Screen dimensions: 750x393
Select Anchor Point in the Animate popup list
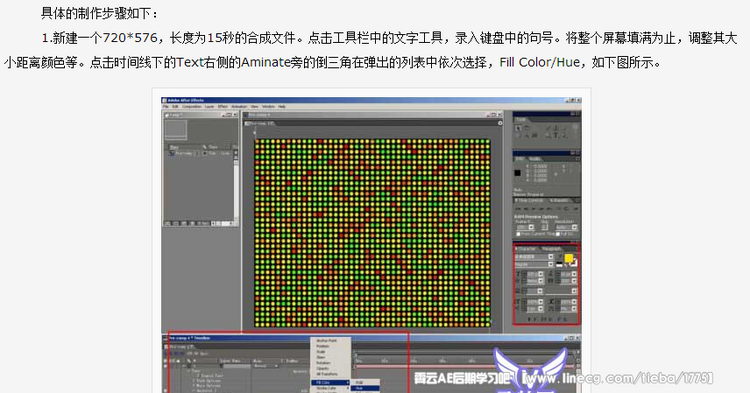point(327,341)
